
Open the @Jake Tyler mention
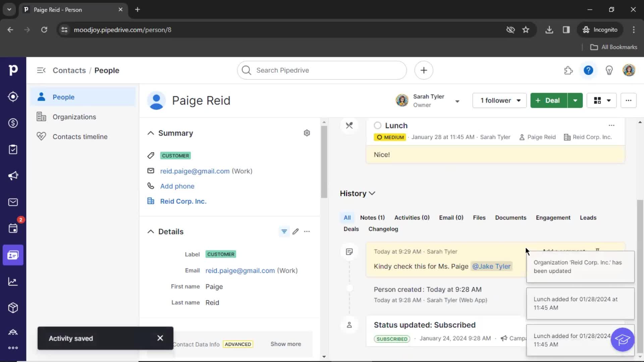[x=491, y=266]
